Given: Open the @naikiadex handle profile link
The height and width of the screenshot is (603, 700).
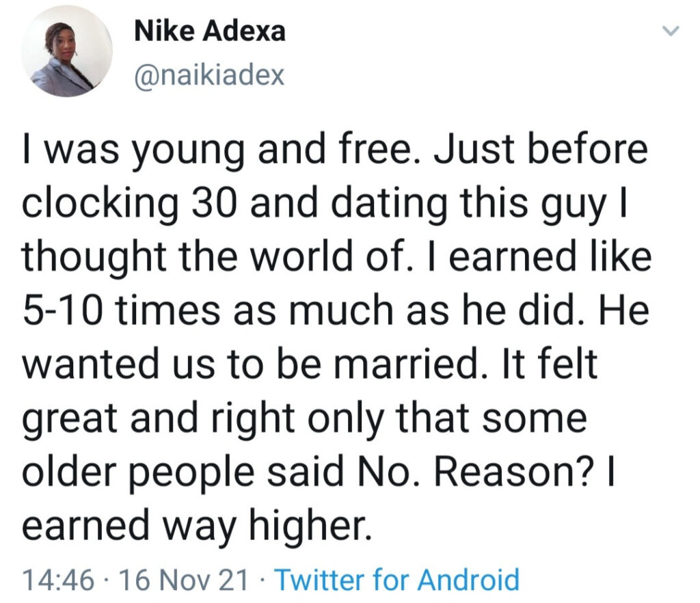Looking at the screenshot, I should click(209, 75).
